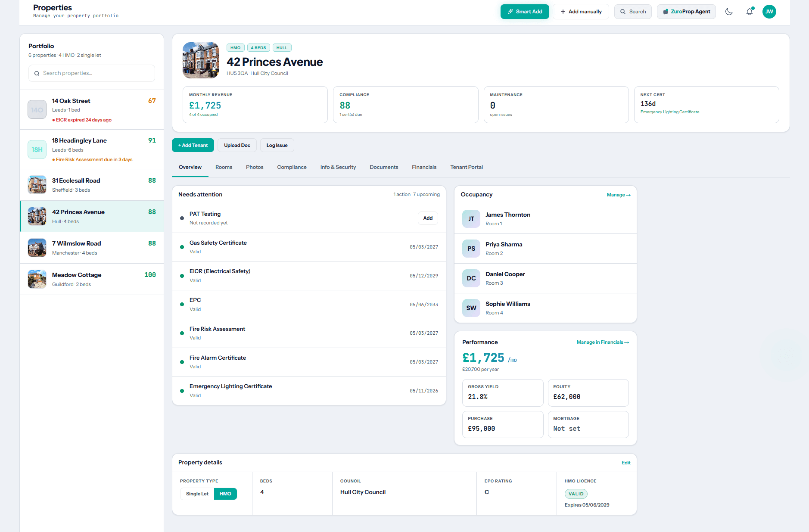Open Fire Alarm Certificate row
The height and width of the screenshot is (532, 809).
pos(309,362)
